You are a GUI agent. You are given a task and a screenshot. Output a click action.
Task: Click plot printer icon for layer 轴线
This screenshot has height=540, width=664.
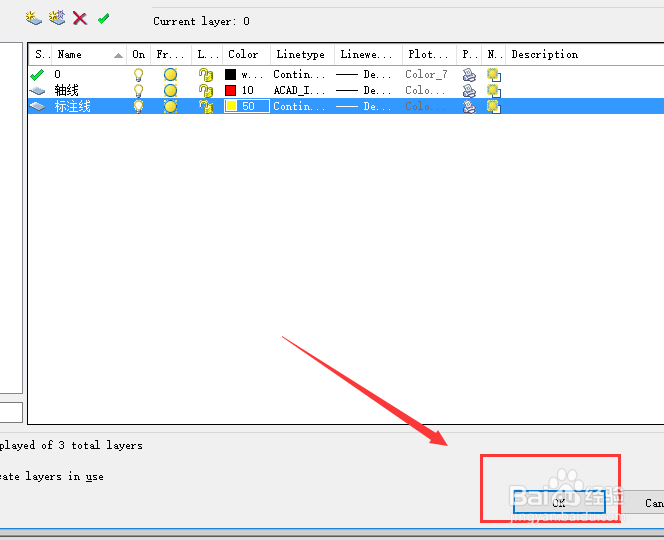click(469, 91)
